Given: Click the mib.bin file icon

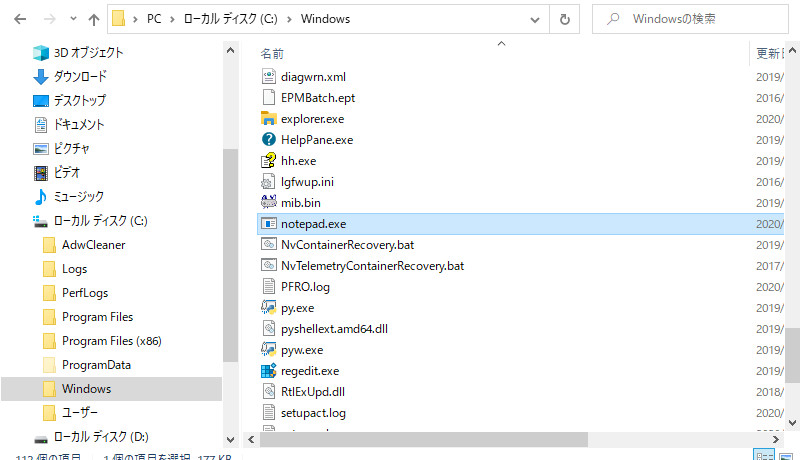Looking at the screenshot, I should (268, 202).
